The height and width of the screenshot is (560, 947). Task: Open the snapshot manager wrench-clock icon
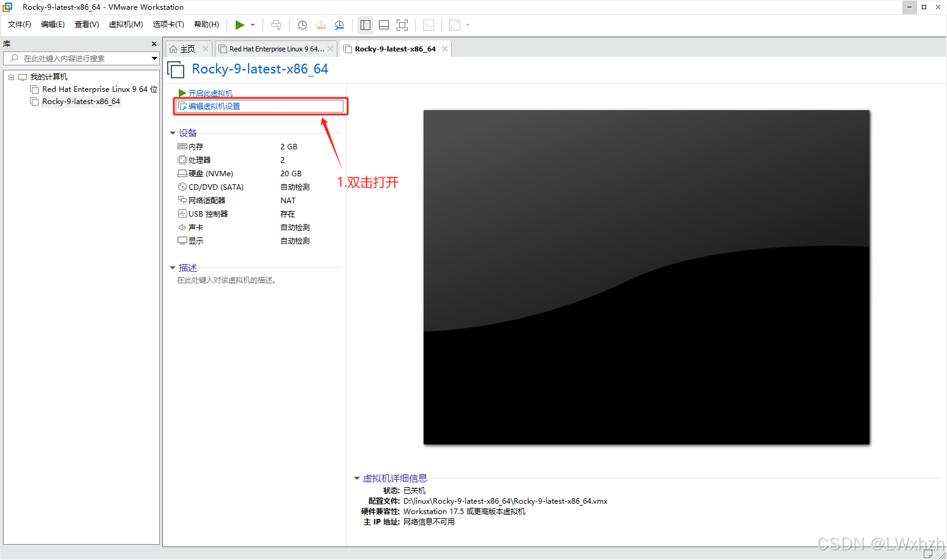click(339, 25)
